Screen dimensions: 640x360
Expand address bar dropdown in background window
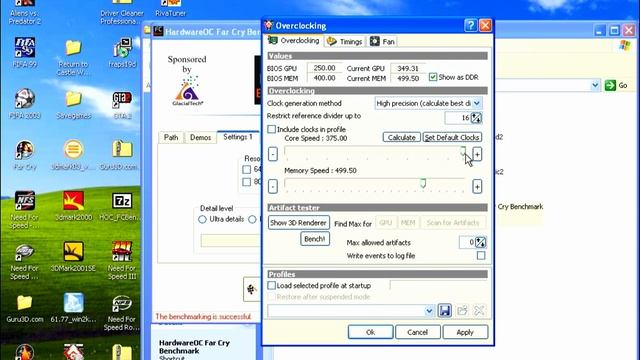(x=595, y=85)
